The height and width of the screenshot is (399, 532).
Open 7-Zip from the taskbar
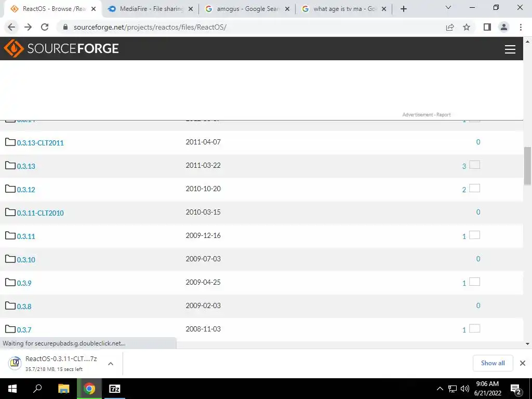(x=114, y=389)
